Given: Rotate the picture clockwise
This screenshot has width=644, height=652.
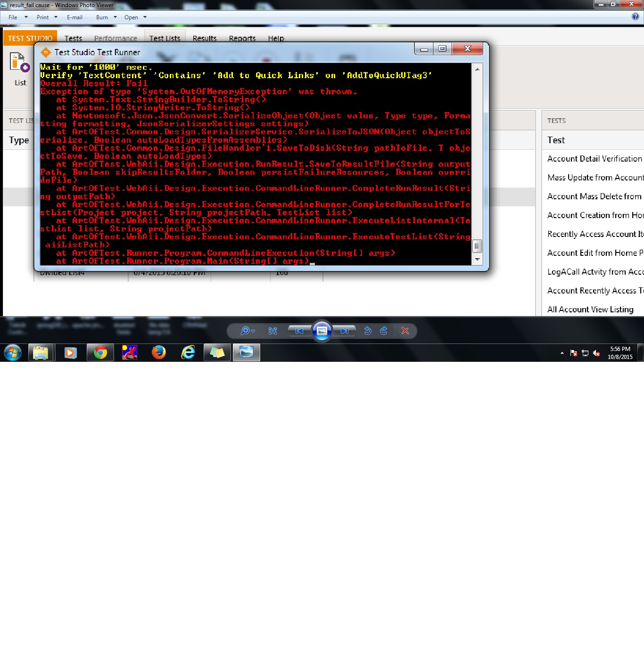Looking at the screenshot, I should (384, 331).
